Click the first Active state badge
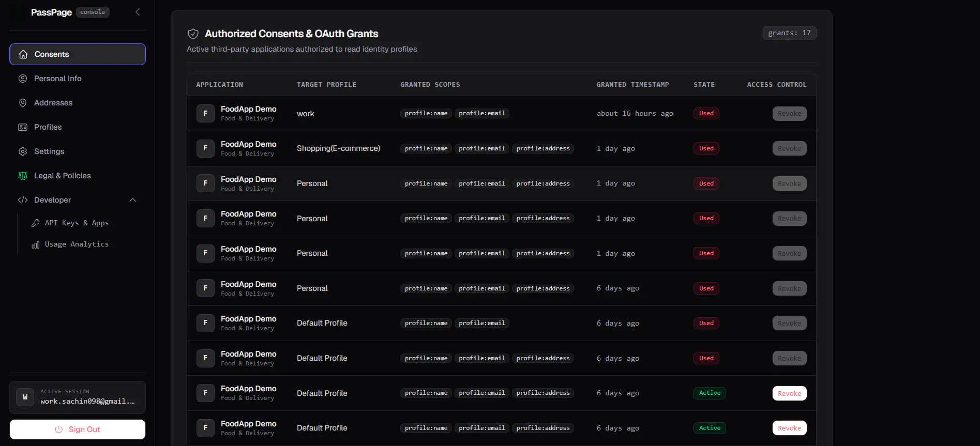Image resolution: width=980 pixels, height=446 pixels. 710,393
